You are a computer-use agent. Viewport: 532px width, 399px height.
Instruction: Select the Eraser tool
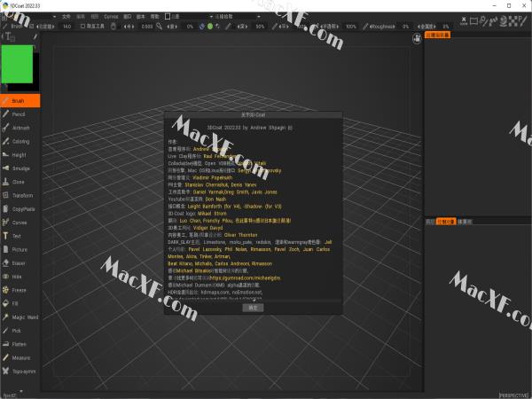coord(20,263)
